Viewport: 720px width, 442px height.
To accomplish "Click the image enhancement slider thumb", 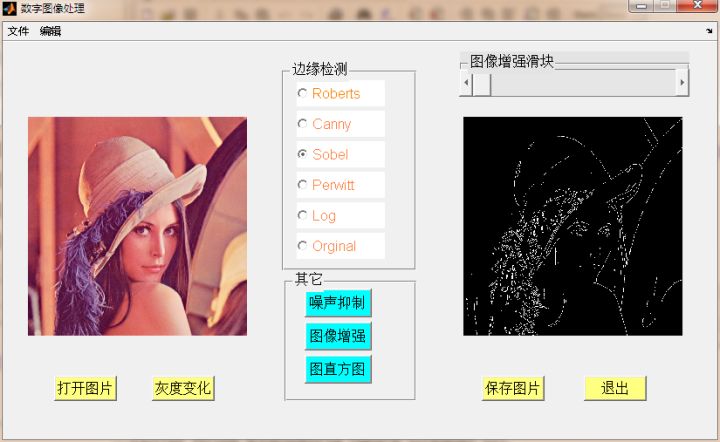I will point(482,83).
